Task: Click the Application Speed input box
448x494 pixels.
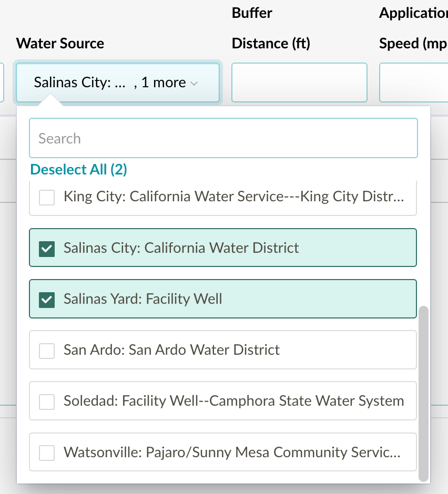Action: click(413, 83)
